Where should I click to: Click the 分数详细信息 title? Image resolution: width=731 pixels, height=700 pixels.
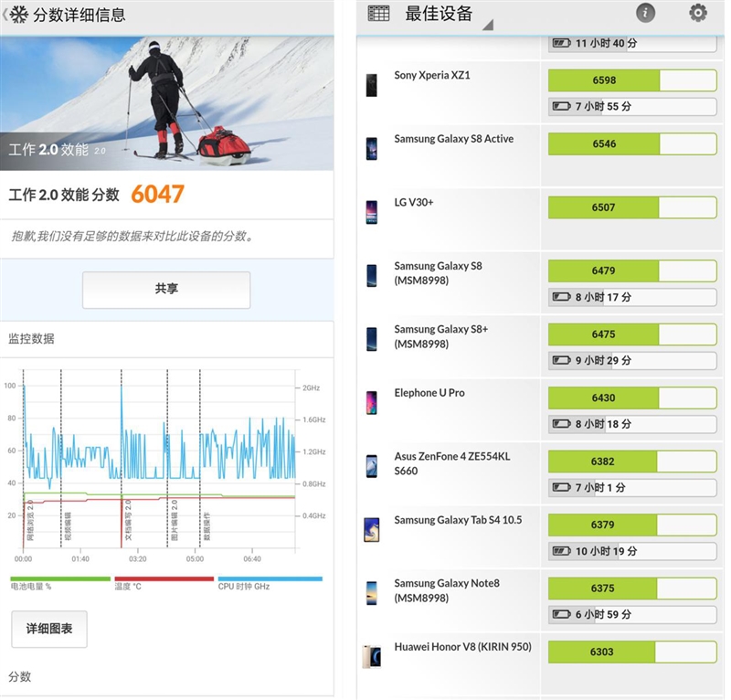pyautogui.click(x=79, y=15)
